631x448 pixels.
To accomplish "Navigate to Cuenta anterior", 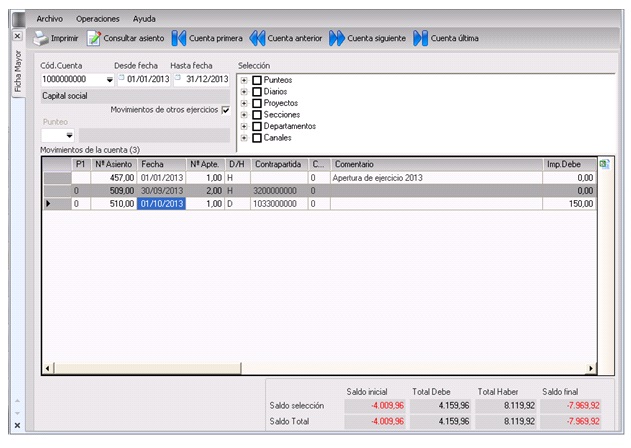I will (257, 39).
